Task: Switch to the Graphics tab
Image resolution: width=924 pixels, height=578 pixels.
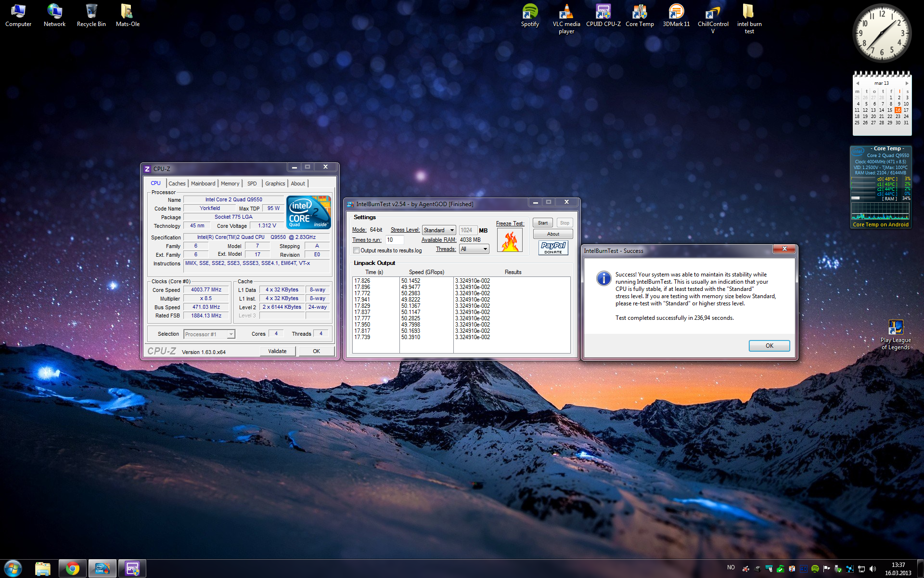Action: pos(275,184)
